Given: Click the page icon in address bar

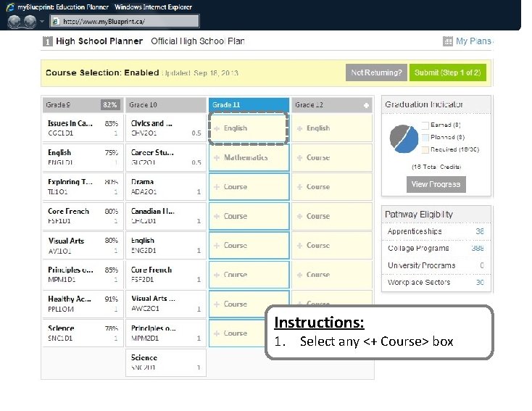Looking at the screenshot, I should (x=56, y=21).
